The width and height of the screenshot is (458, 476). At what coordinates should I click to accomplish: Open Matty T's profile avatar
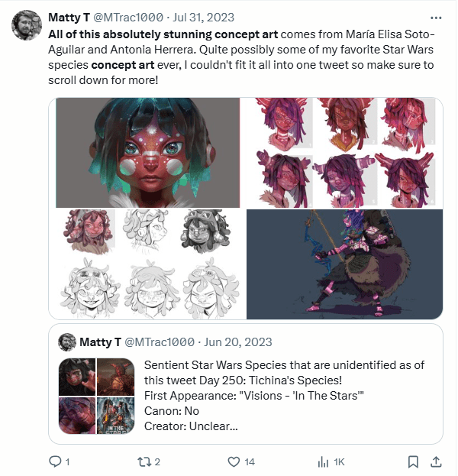point(27,26)
